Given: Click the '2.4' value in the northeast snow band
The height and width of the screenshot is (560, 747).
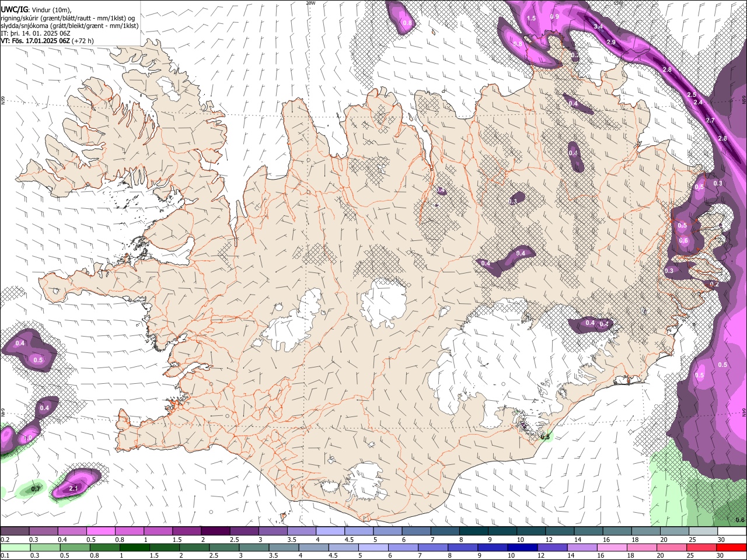Looking at the screenshot, I should (x=697, y=103).
